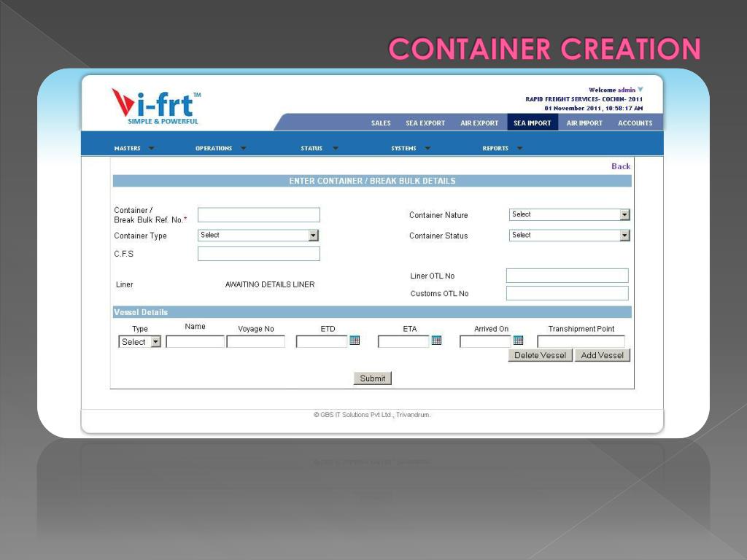Screen dimensions: 747x560
Task: Switch to the Air Export tab
Action: [479, 122]
